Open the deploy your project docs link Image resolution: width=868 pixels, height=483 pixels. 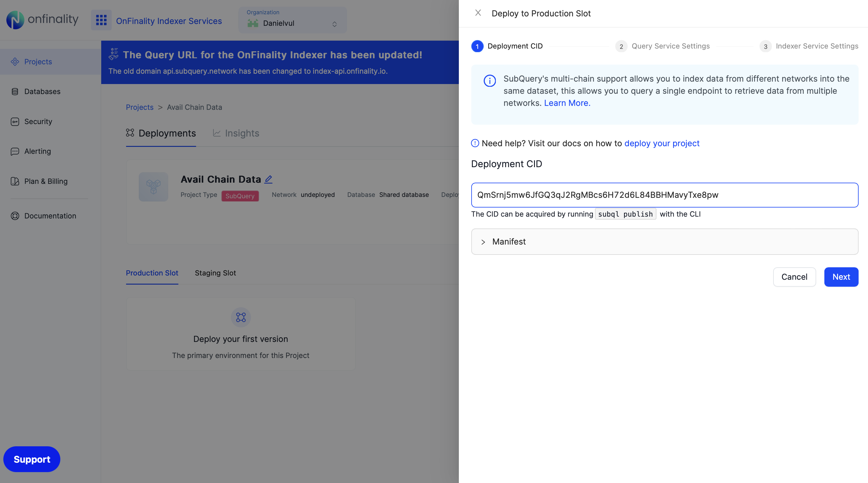(x=662, y=143)
